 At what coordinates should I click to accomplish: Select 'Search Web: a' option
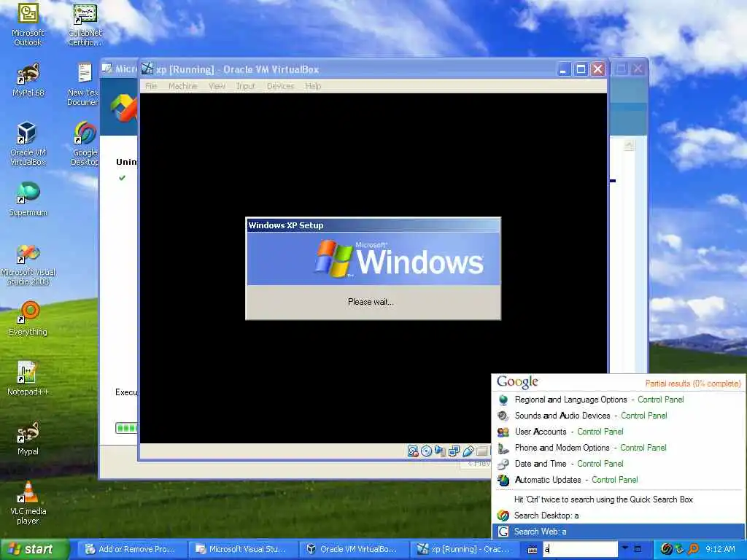[x=619, y=532]
